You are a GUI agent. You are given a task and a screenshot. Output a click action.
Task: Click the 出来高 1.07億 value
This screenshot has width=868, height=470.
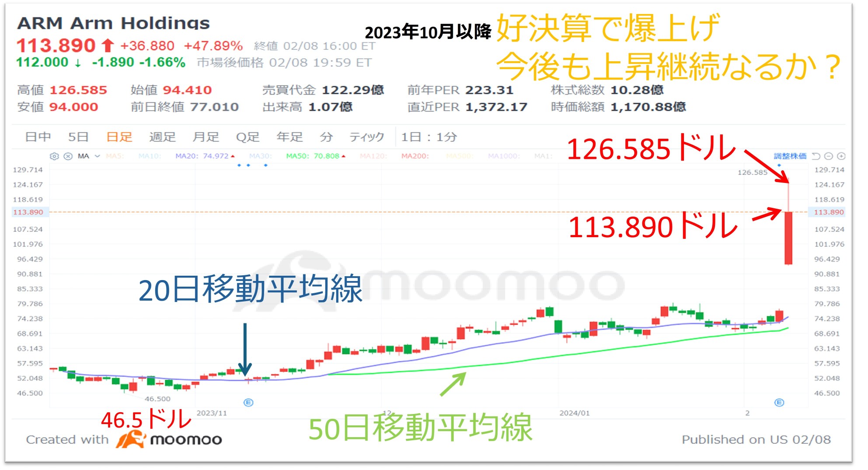click(x=331, y=107)
